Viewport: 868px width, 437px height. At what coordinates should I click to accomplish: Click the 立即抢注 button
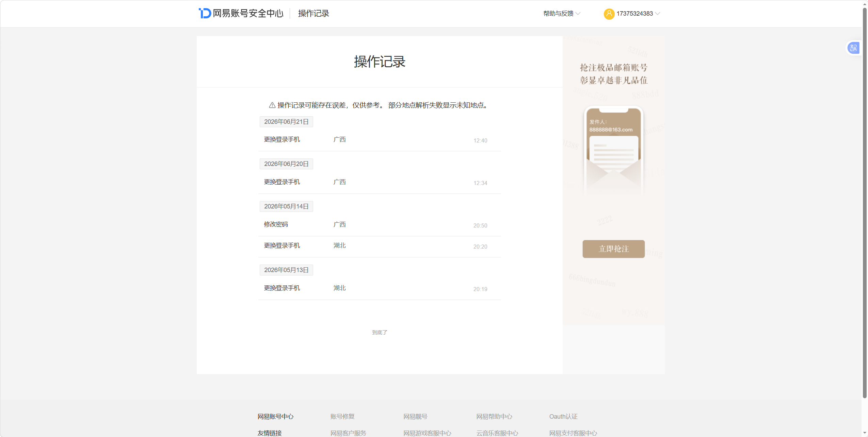[613, 249]
